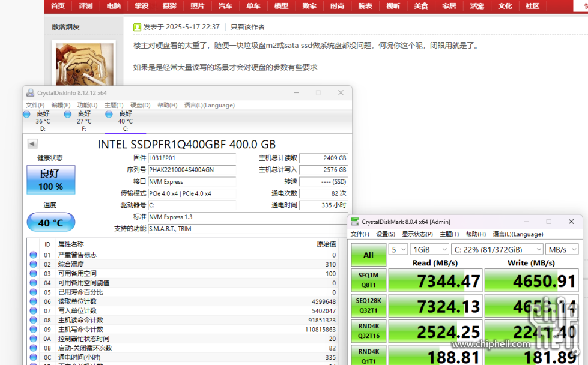Viewport: 588px width, 365px height.
Task: Open 文件(F) menu in CrystalDiskInfo
Action: coord(35,105)
